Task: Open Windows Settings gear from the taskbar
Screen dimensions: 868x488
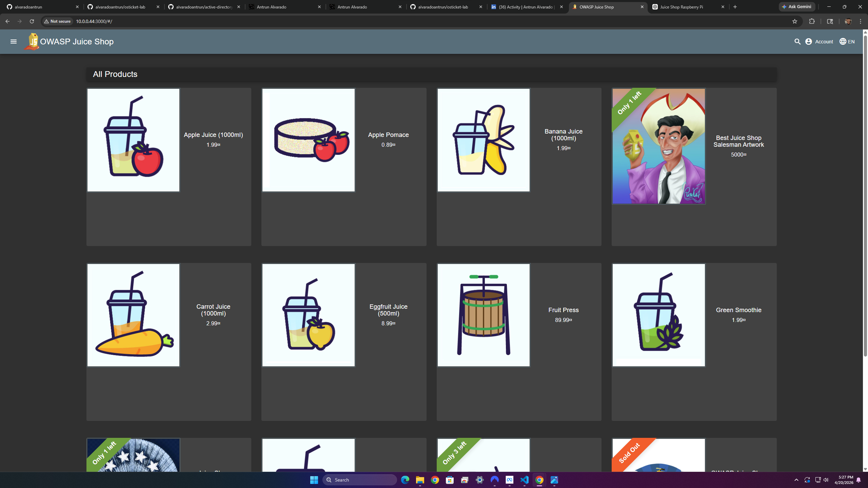Action: pos(480,480)
